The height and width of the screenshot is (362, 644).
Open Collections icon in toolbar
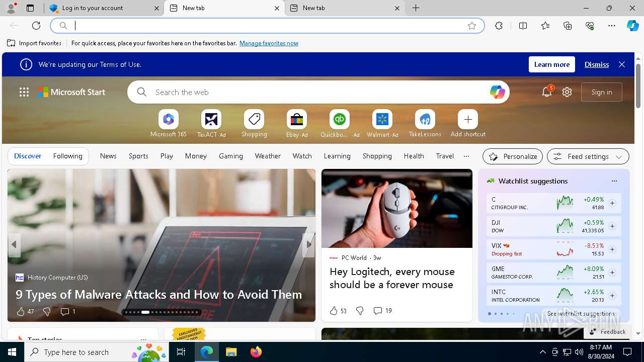click(568, 26)
